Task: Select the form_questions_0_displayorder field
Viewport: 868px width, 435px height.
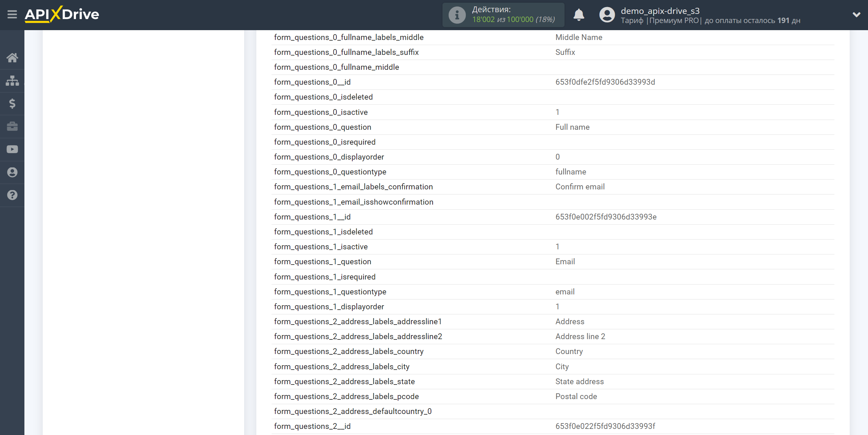Action: click(x=329, y=157)
